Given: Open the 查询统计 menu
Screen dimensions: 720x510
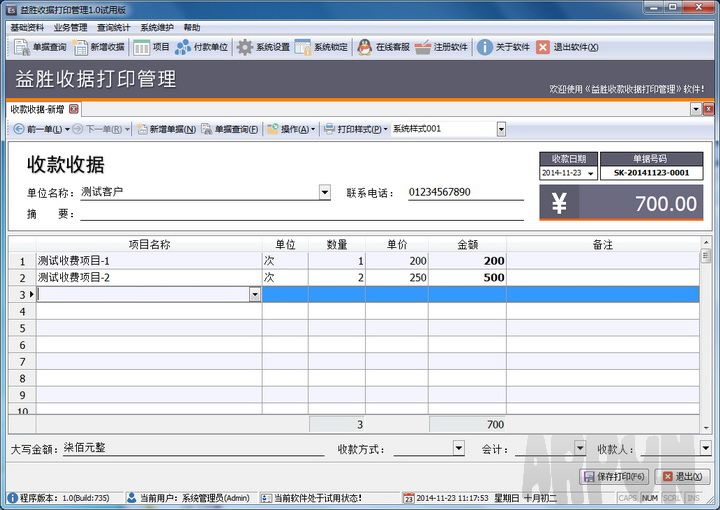Looking at the screenshot, I should (113, 27).
